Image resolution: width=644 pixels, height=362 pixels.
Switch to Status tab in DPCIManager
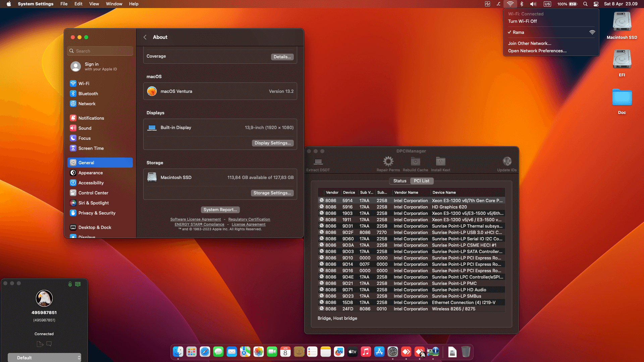tap(399, 181)
